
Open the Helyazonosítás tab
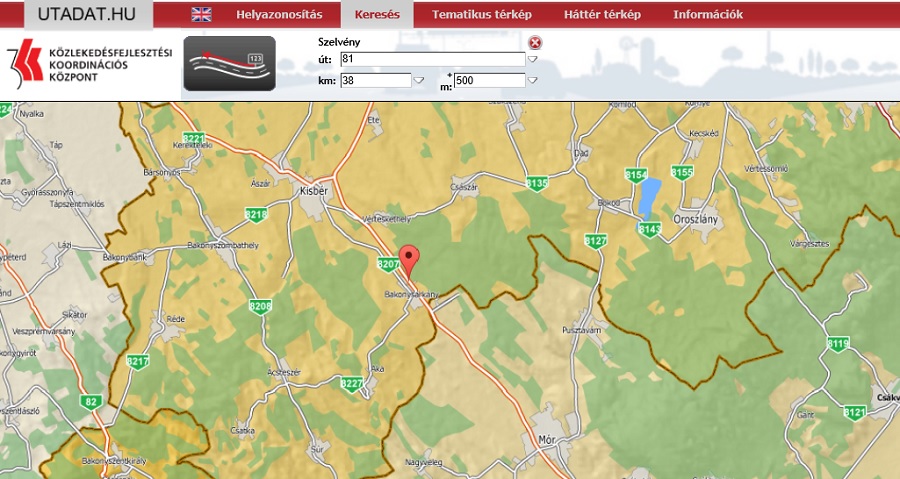point(279,15)
